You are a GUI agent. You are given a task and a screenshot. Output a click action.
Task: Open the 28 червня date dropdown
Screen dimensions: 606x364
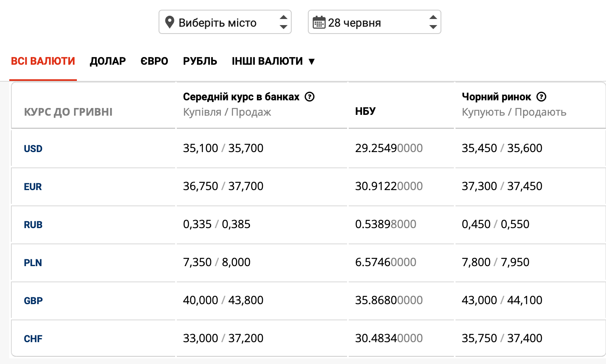(x=374, y=22)
